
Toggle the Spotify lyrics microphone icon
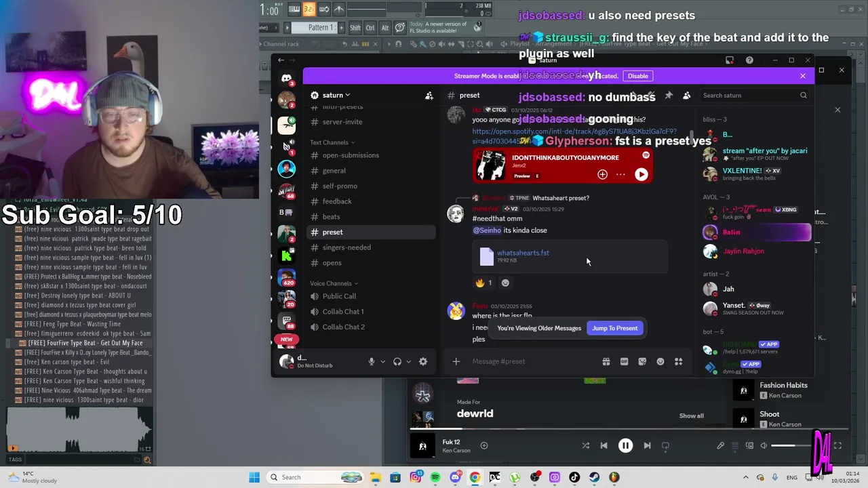(x=720, y=446)
